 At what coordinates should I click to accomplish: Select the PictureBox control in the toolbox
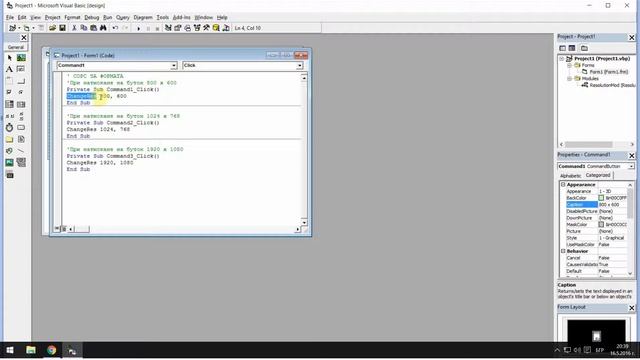click(x=21, y=58)
